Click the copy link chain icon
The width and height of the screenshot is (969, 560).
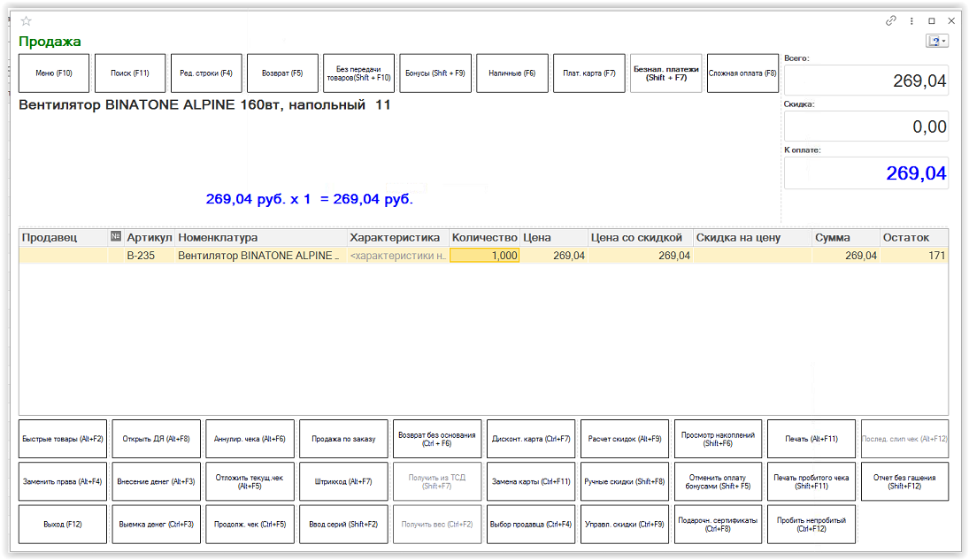[891, 20]
